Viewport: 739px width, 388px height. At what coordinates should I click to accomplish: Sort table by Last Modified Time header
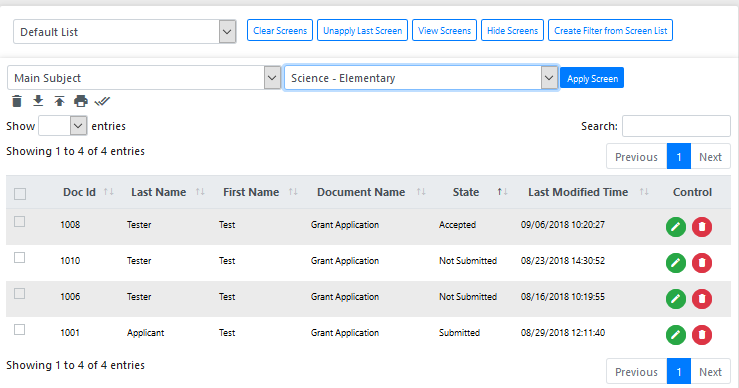click(578, 192)
